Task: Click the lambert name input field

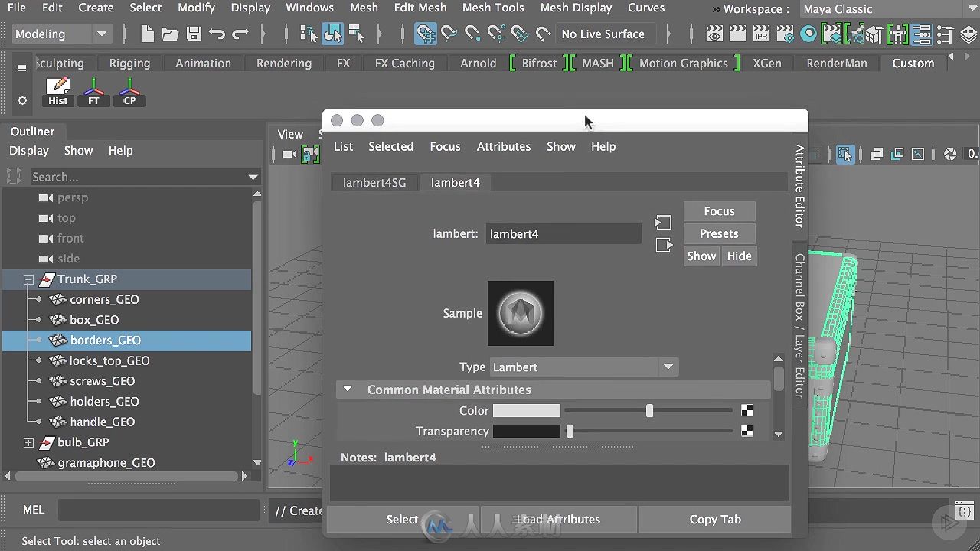Action: click(563, 234)
